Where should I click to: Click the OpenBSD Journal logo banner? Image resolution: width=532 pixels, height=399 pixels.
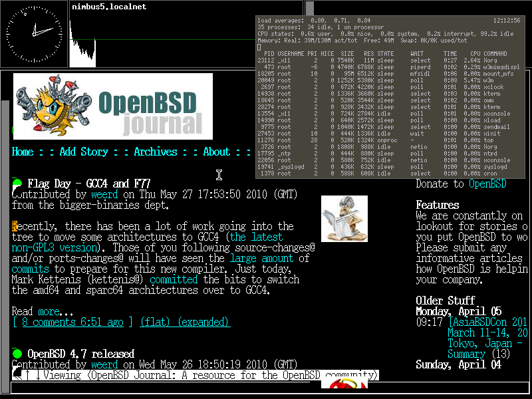(x=113, y=106)
